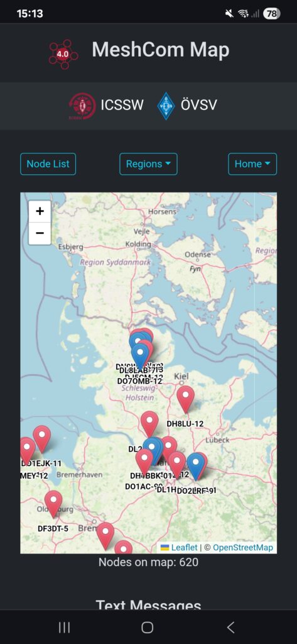The height and width of the screenshot is (644, 297).
Task: Tap the MeshCom 4.0 logo icon
Action: 63,54
